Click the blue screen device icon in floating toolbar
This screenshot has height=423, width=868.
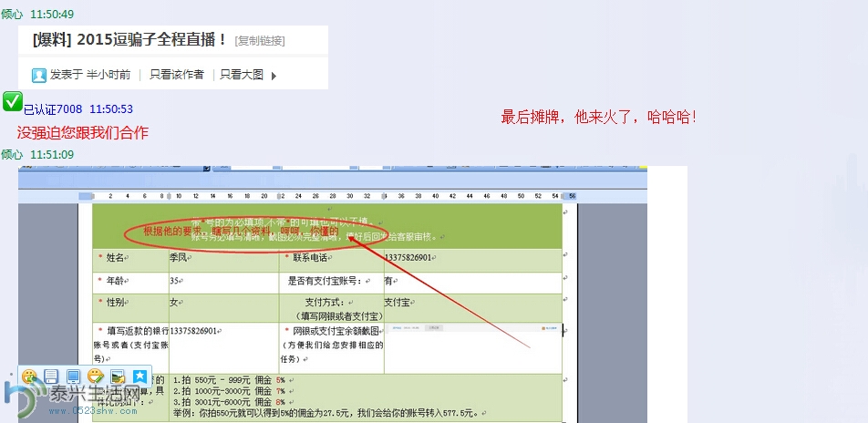coord(73,377)
